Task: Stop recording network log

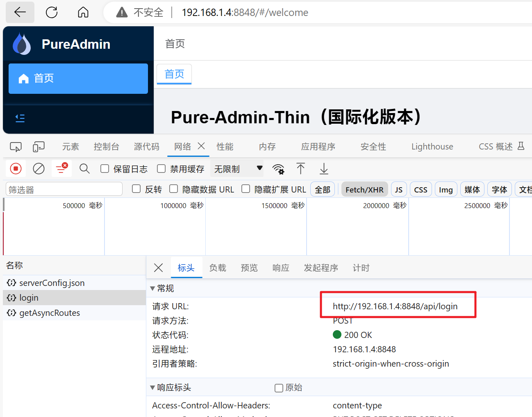Action: tap(16, 169)
